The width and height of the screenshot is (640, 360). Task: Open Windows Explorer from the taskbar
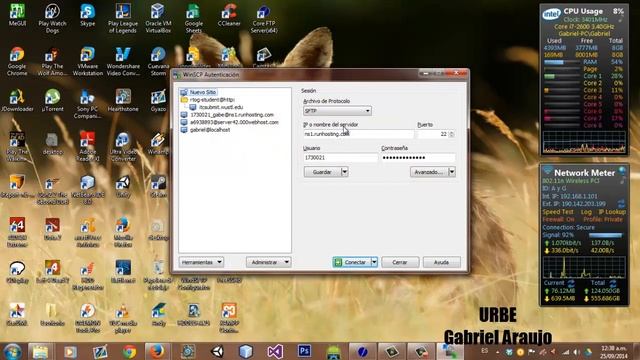[x=40, y=351]
